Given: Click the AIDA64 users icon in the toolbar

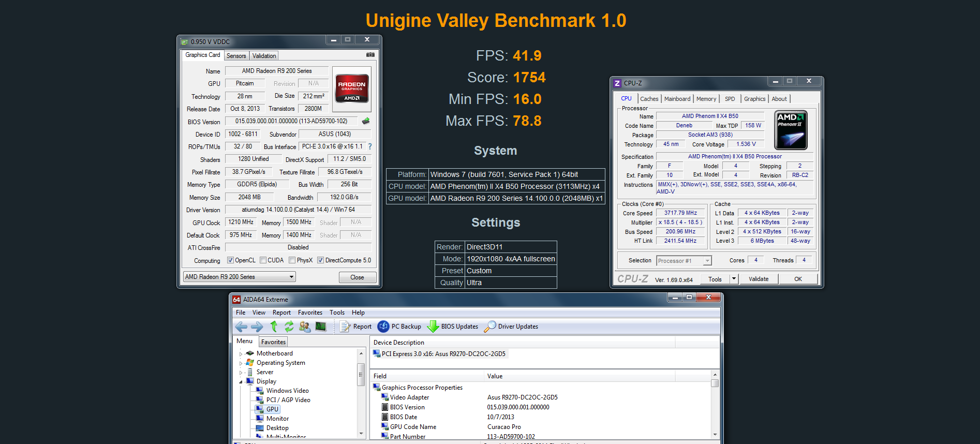Looking at the screenshot, I should pos(305,327).
